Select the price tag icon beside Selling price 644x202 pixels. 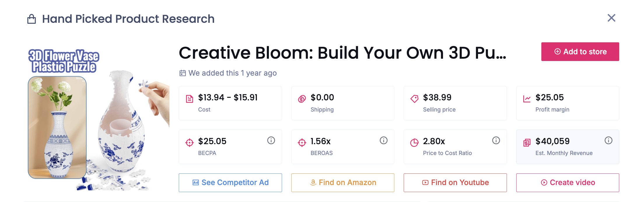tap(414, 98)
